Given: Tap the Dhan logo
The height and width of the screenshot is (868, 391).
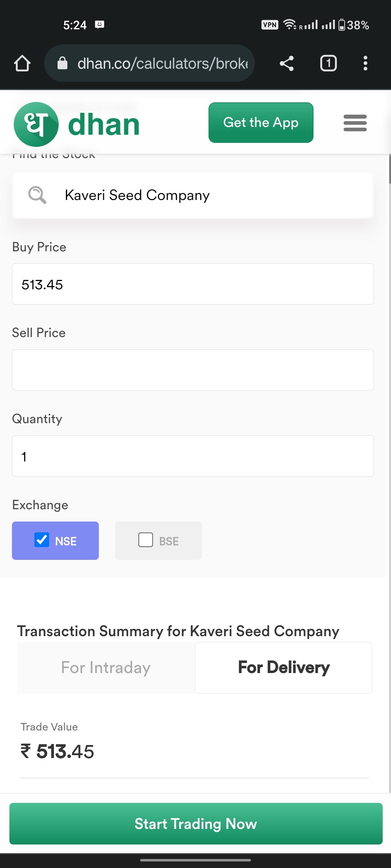Looking at the screenshot, I should [76, 124].
